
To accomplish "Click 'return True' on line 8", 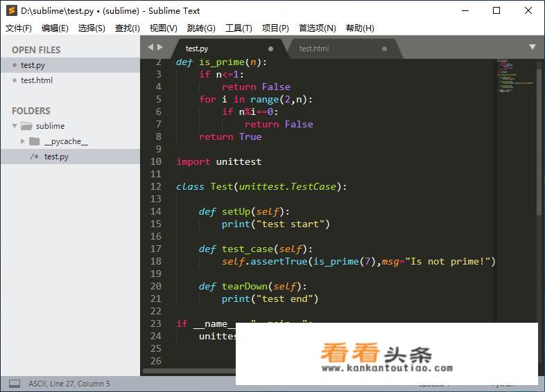I will (230, 137).
